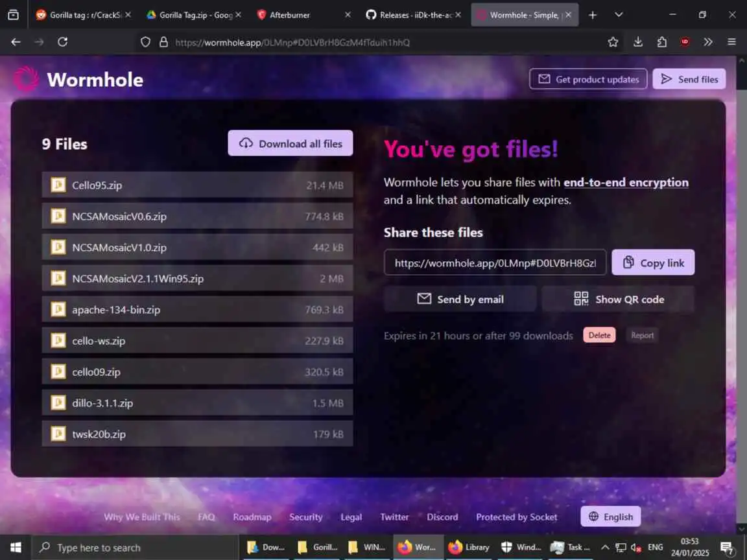Click the Wormhole spiral logo icon
747x560 pixels.
26,79
